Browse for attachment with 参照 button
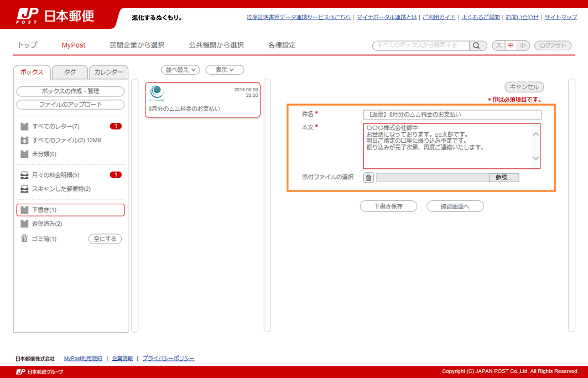The image size is (588, 378). point(504,178)
